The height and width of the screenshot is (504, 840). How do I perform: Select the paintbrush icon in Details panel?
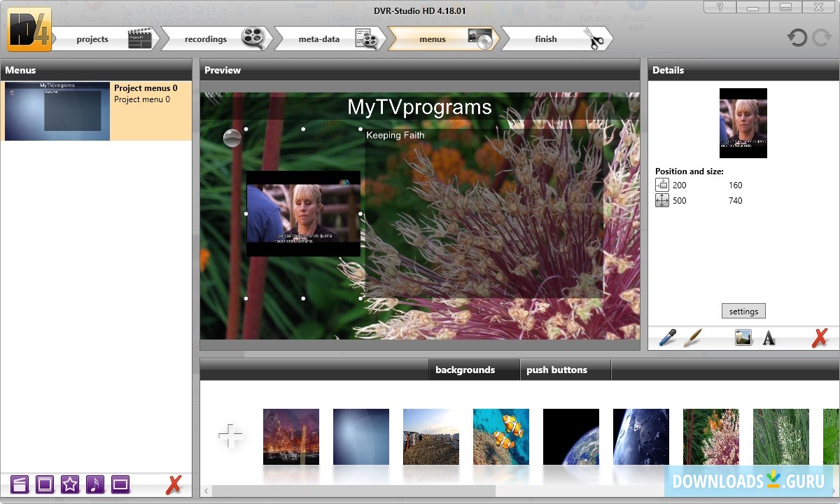pyautogui.click(x=692, y=337)
